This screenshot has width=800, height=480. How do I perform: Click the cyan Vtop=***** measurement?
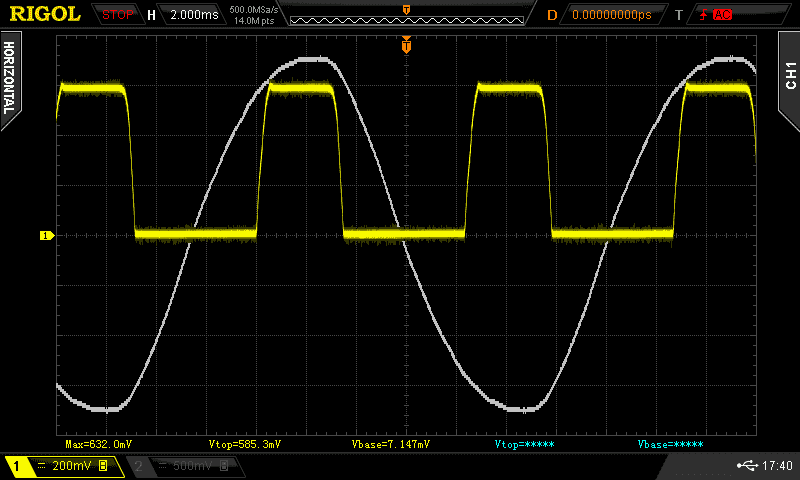(x=524, y=444)
